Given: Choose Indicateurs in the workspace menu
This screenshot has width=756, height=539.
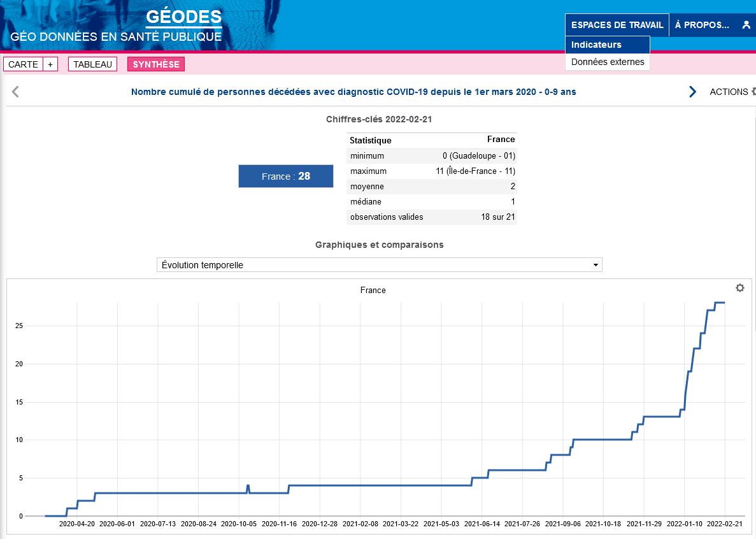Looking at the screenshot, I should point(608,45).
